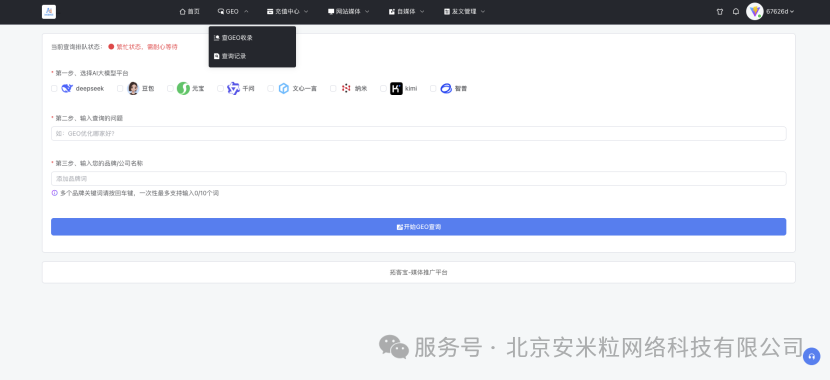Tick the 智谱 checkbox
Screen dimensions: 830x380
(x=433, y=88)
